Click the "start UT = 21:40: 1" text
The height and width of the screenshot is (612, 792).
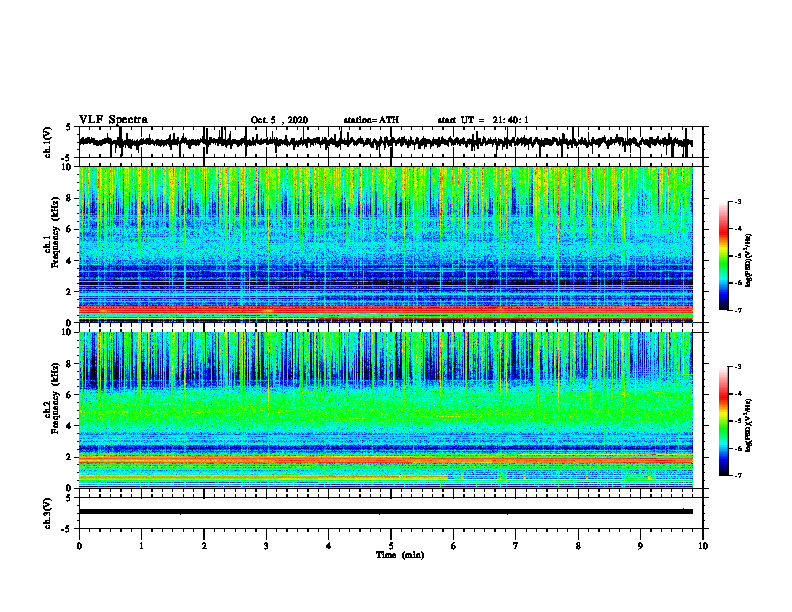tap(483, 120)
